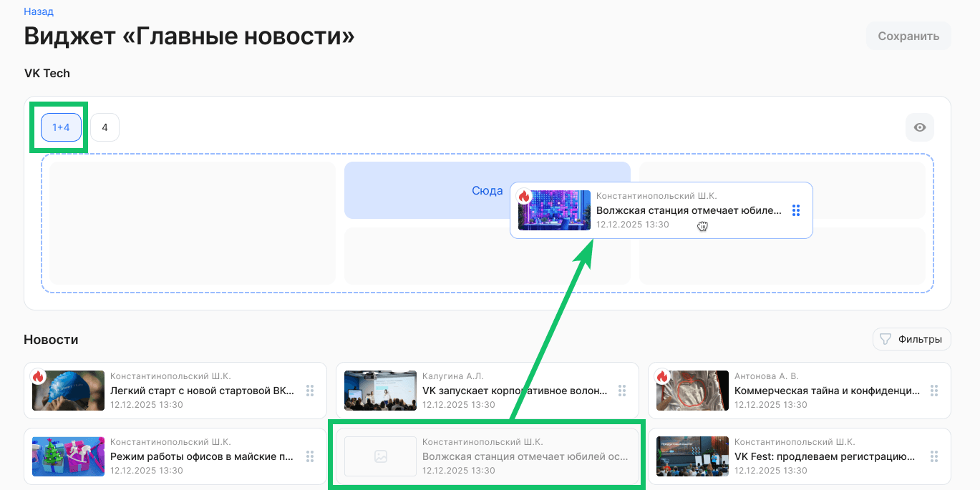Click the drag handle on 'Коммерческая тайна' card
980x490 pixels.
click(933, 390)
